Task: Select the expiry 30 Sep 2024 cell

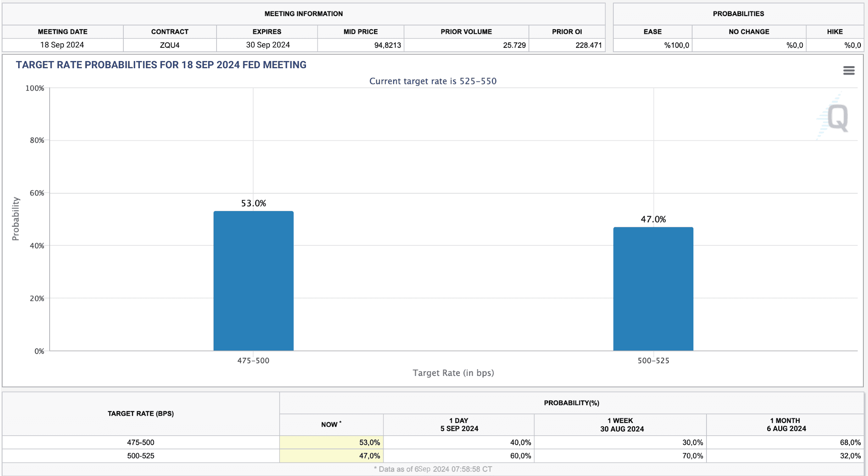Action: (267, 45)
